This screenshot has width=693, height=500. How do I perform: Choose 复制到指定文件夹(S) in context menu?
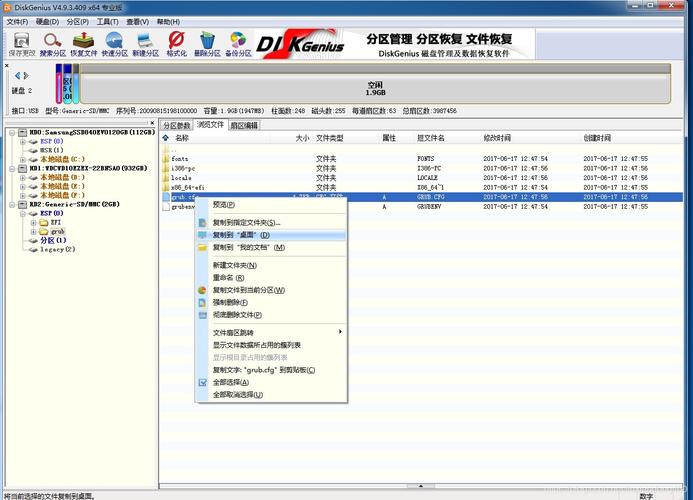click(271, 222)
